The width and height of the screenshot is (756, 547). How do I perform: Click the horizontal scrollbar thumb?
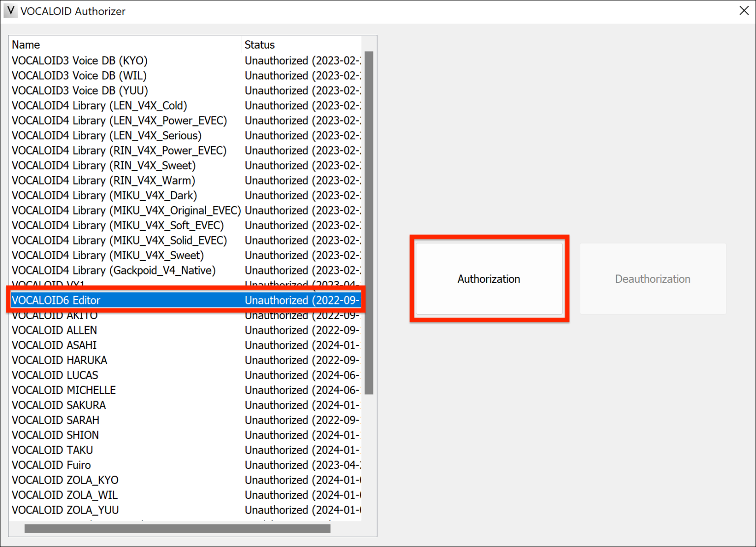tap(177, 528)
